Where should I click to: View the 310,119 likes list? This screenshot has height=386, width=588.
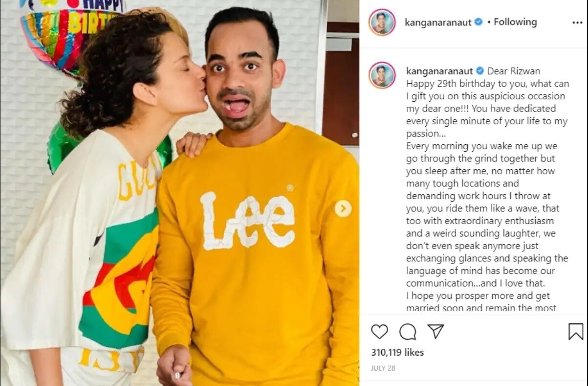[x=397, y=352]
